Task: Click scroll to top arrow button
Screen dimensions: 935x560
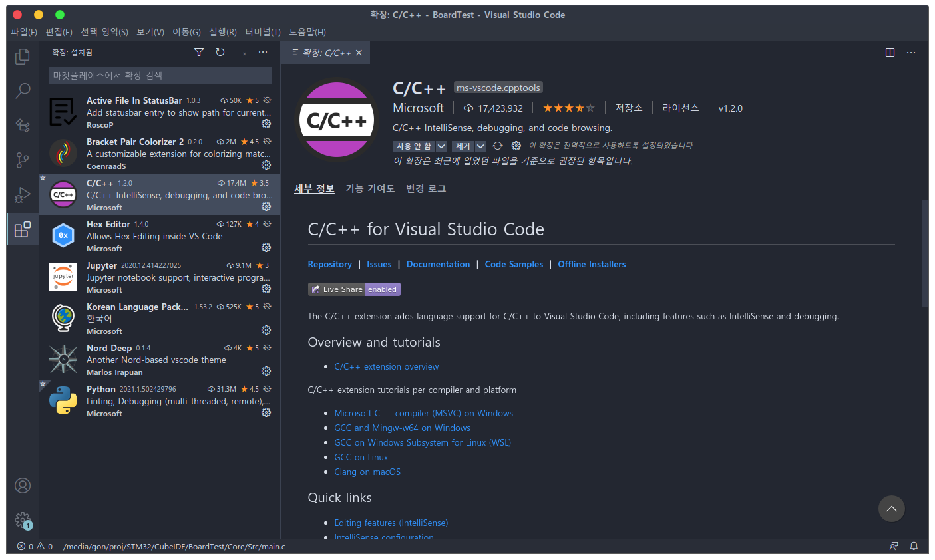Action: pos(892,509)
